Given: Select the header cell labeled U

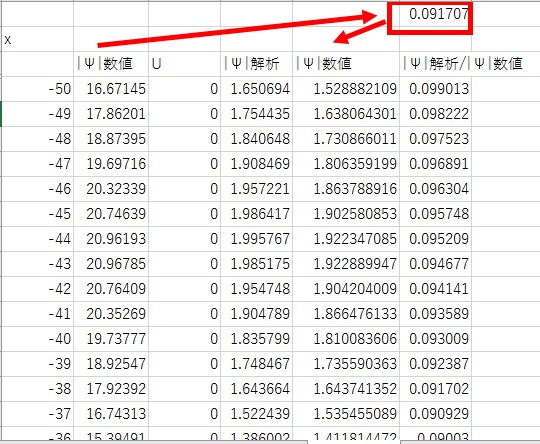Looking at the screenshot, I should [x=184, y=64].
